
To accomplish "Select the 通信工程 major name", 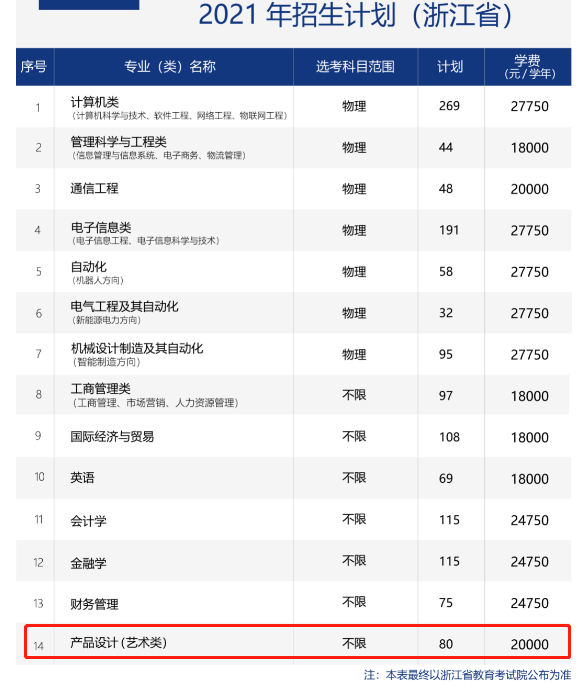I will click(x=95, y=188).
